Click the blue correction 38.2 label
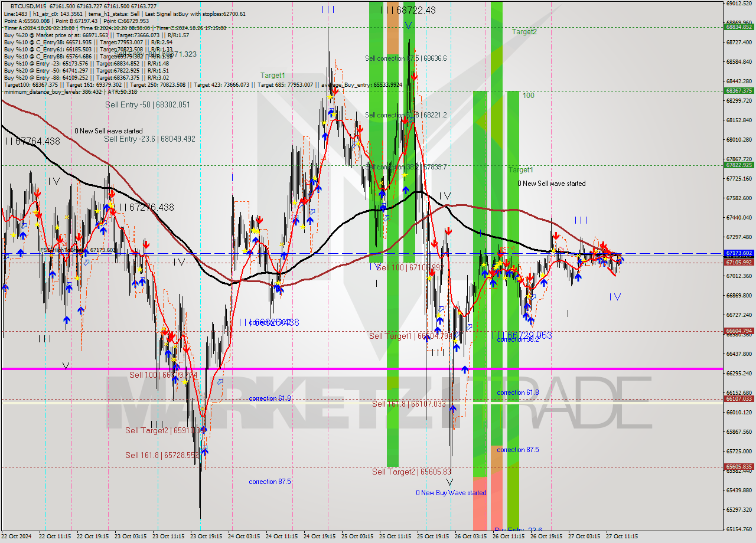This screenshot has height=543, width=756. [x=517, y=340]
